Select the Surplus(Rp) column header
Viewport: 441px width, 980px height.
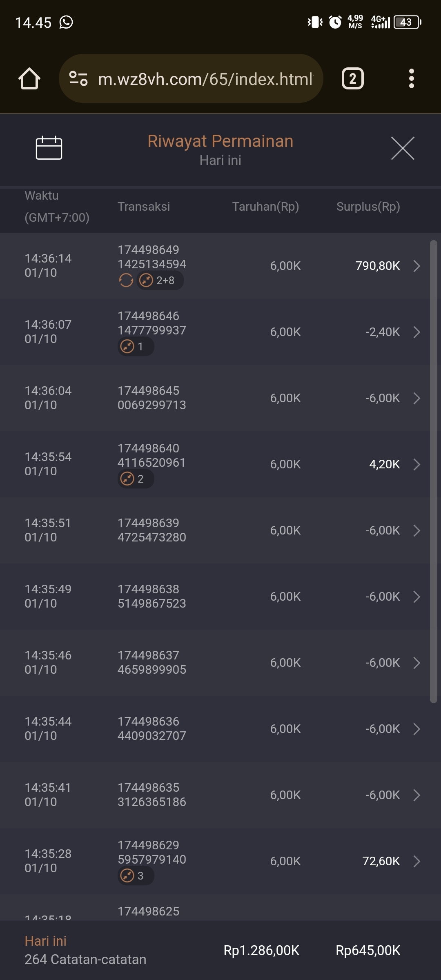tap(368, 207)
